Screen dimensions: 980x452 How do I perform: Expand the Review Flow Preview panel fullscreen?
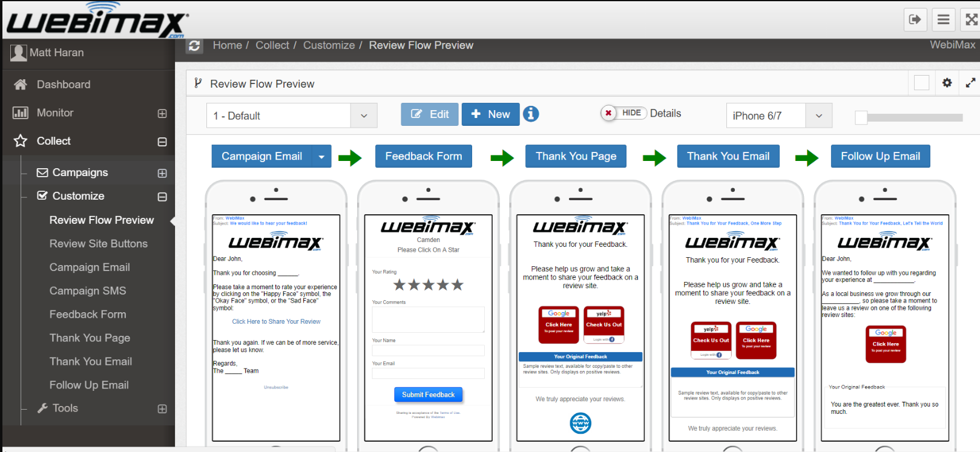pyautogui.click(x=970, y=83)
